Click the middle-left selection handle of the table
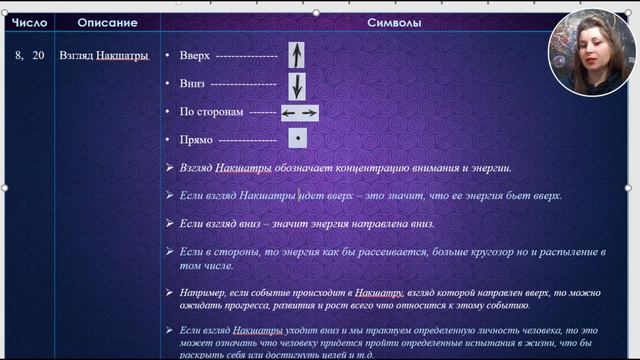The width and height of the screenshot is (640, 360). click(4, 188)
